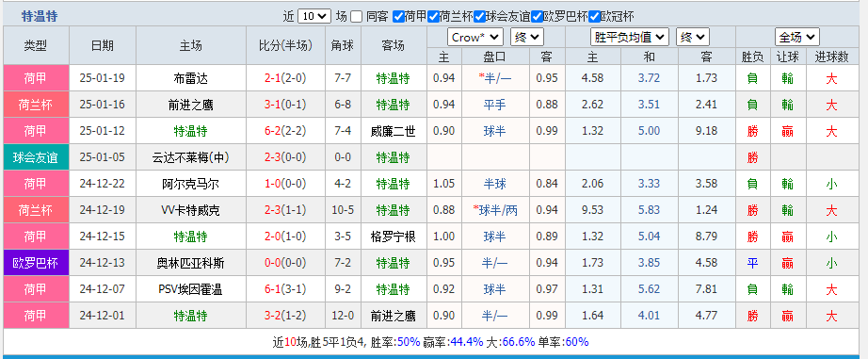Open away team 格罗宁根 link
This screenshot has height=359, width=868.
click(393, 237)
